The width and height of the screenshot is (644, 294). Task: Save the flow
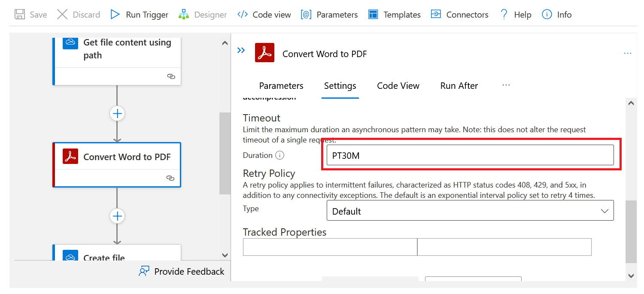point(30,14)
